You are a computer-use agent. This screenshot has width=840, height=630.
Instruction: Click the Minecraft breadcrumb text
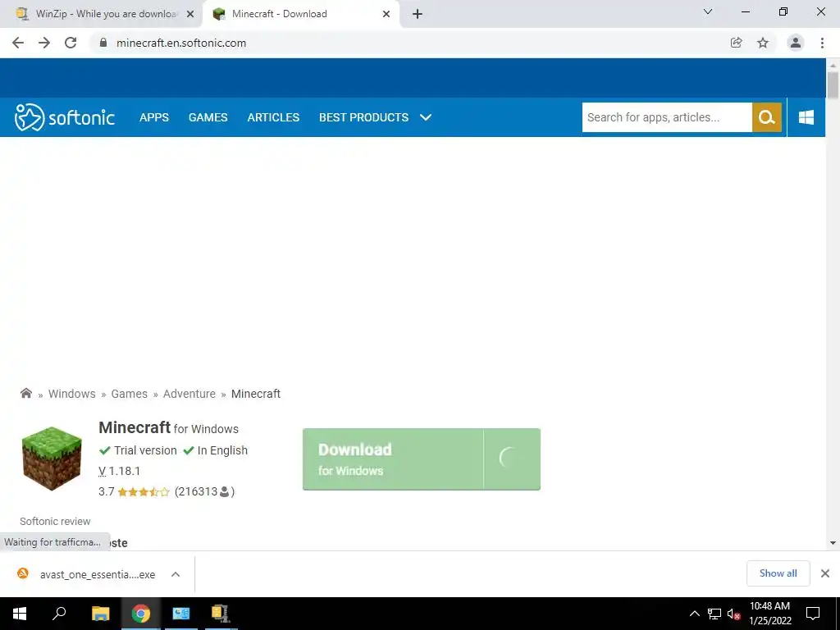click(x=256, y=394)
